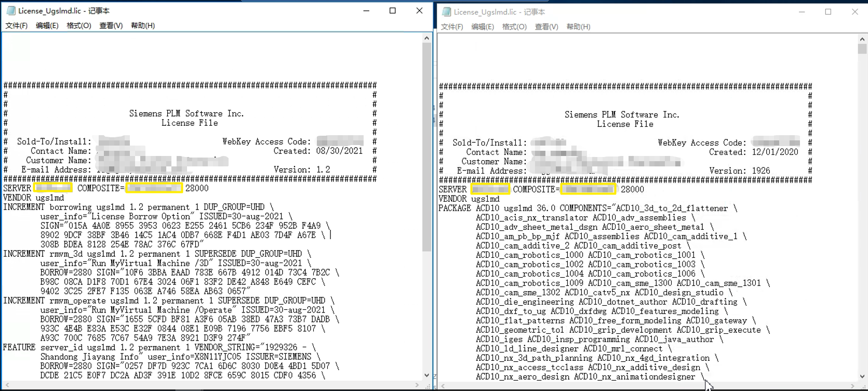Viewport: 868px width, 391px height.
Task: Click "SERVER" text in right window
Action: click(x=452, y=189)
